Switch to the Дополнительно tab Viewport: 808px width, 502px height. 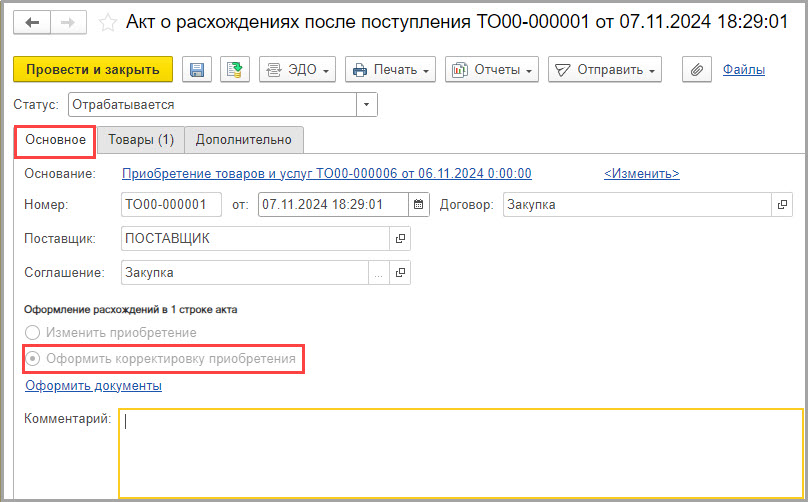coord(244,140)
